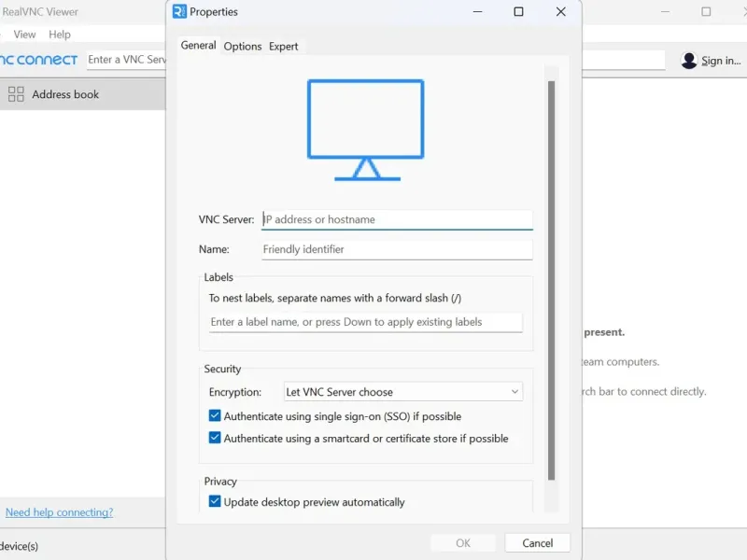747x560 pixels.
Task: Switch to the General tab
Action: [x=198, y=45]
